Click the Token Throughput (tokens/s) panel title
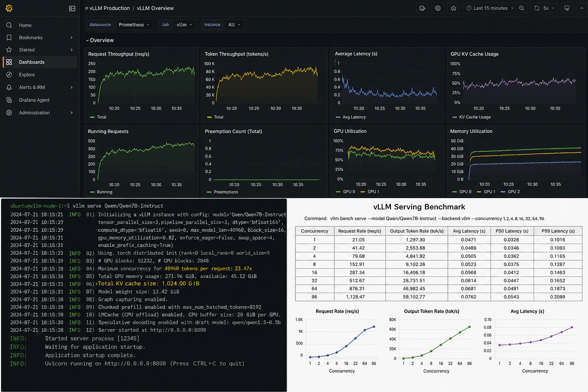 coord(237,54)
